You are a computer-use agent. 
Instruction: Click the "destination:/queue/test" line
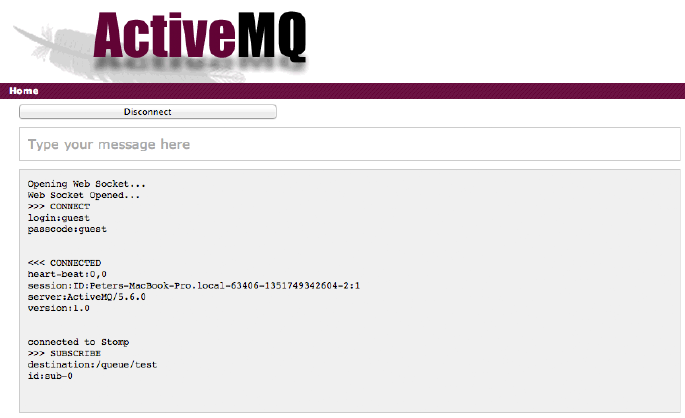click(x=92, y=365)
